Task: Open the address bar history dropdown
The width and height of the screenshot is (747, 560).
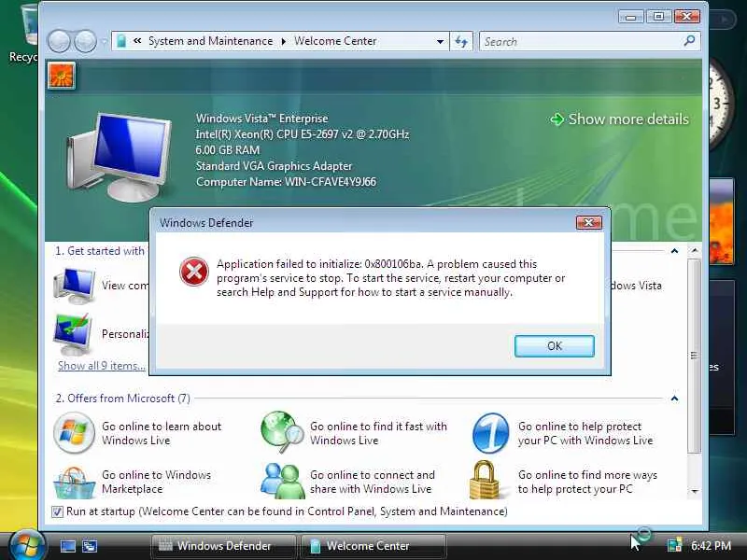Action: click(440, 41)
